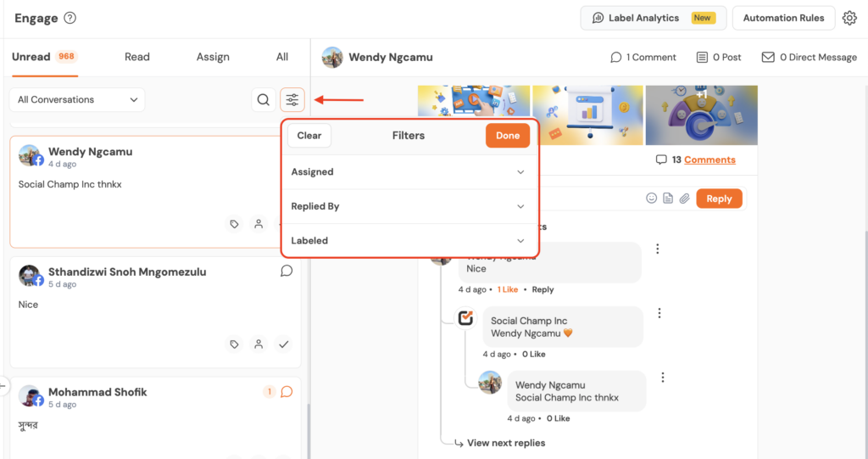
Task: Open the filters sliders icon
Action: click(292, 100)
